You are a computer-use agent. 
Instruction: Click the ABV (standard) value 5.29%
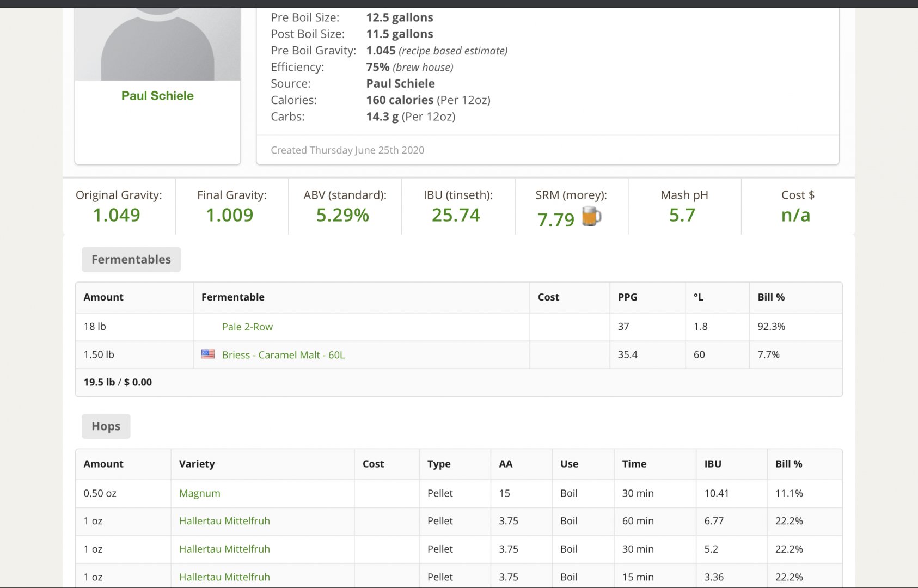pyautogui.click(x=342, y=215)
